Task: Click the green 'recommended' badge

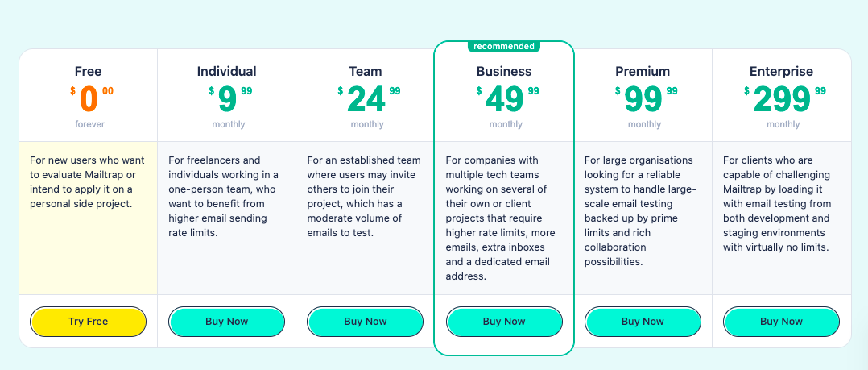Action: [x=504, y=46]
